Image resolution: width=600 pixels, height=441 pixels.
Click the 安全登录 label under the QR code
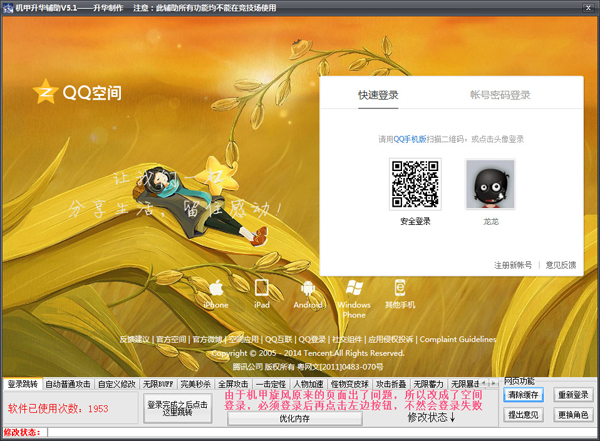(416, 221)
